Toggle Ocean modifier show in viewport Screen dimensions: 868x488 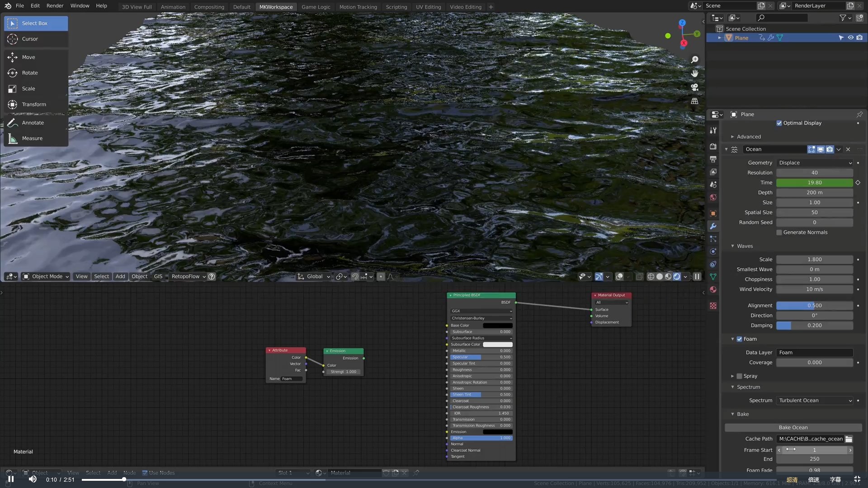[x=821, y=149]
